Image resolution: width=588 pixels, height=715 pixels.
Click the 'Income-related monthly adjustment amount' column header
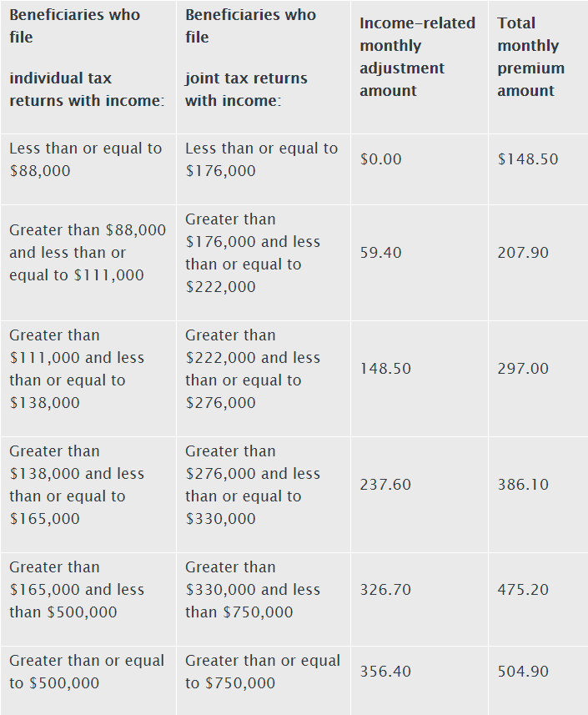point(417,57)
